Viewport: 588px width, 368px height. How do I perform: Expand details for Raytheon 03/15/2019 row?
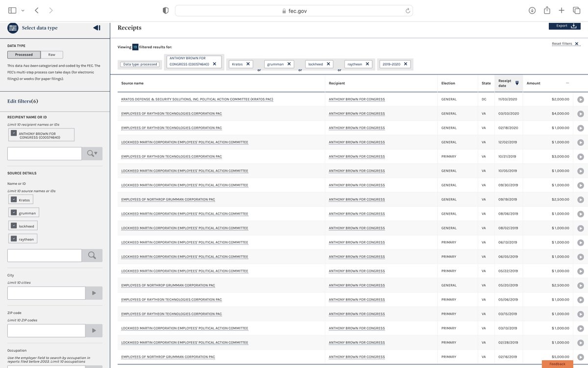click(x=580, y=315)
